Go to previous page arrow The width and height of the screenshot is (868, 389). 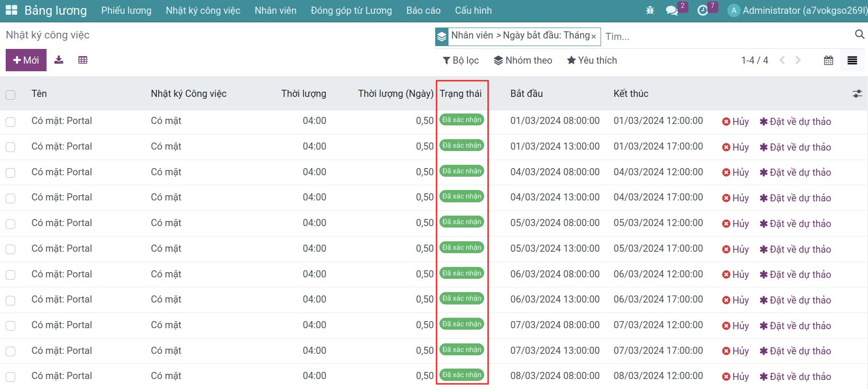(x=782, y=60)
